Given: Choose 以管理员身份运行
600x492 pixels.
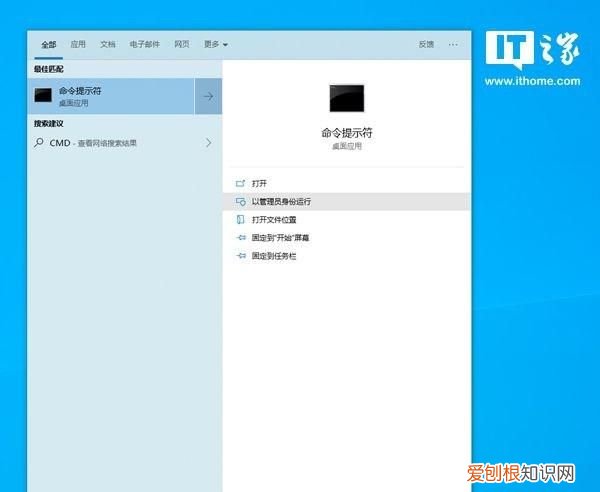Looking at the screenshot, I should point(346,202).
